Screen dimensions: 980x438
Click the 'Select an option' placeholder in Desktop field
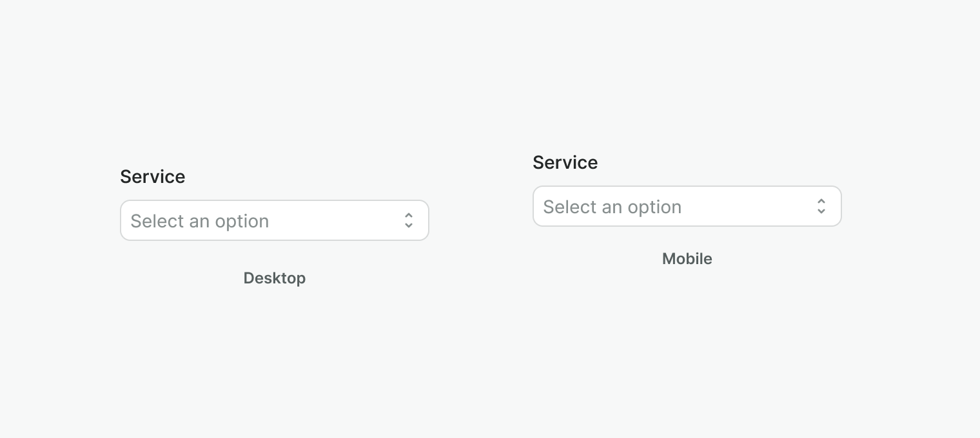click(200, 221)
